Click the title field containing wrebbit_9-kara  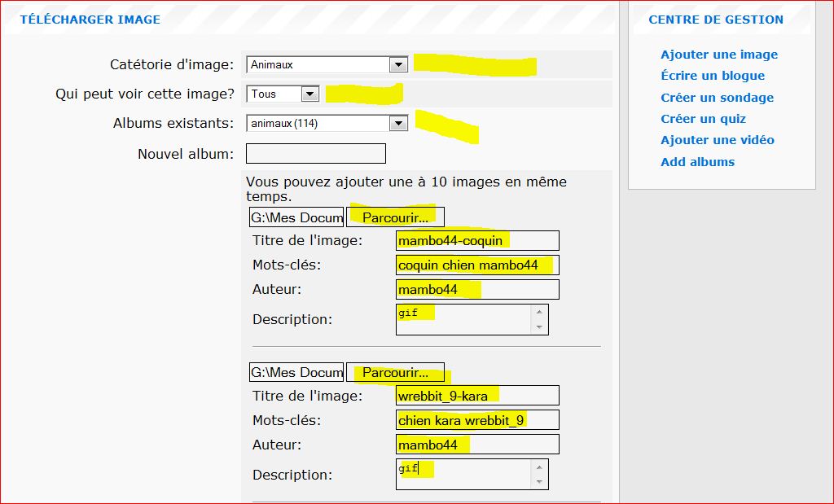point(477,396)
